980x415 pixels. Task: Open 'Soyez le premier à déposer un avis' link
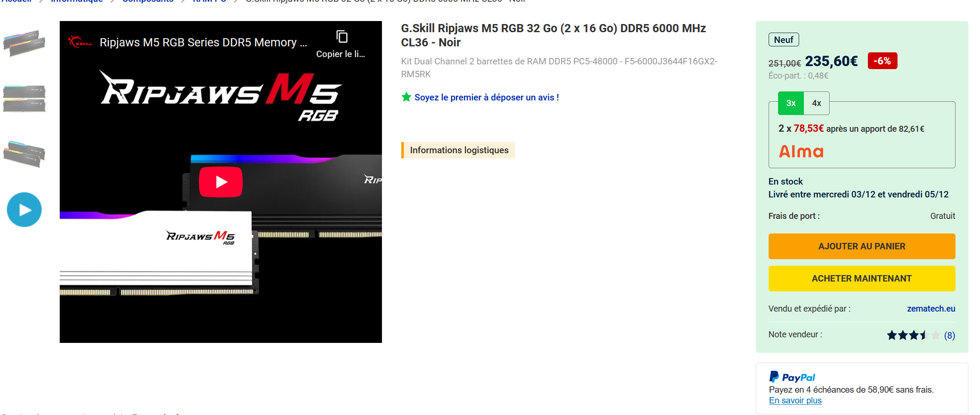point(486,97)
